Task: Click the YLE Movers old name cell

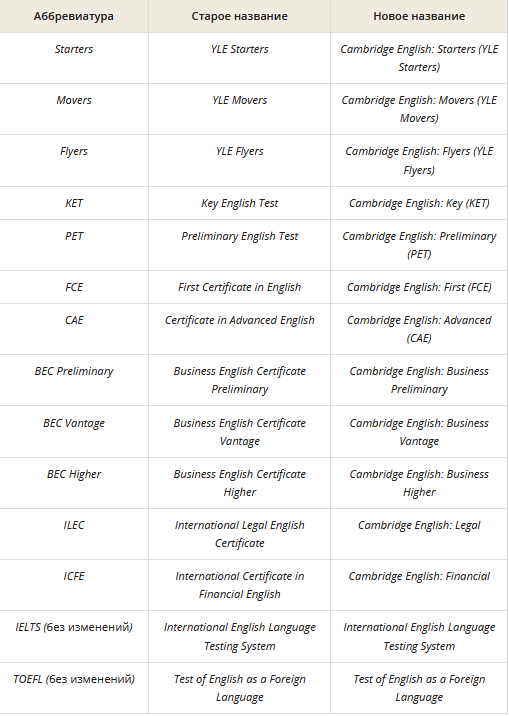Action: pos(239,109)
